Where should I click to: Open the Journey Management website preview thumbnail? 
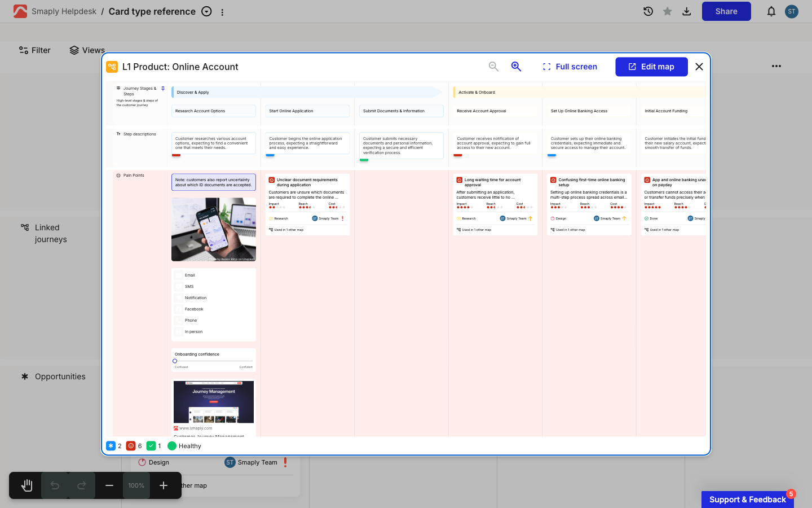tap(214, 402)
